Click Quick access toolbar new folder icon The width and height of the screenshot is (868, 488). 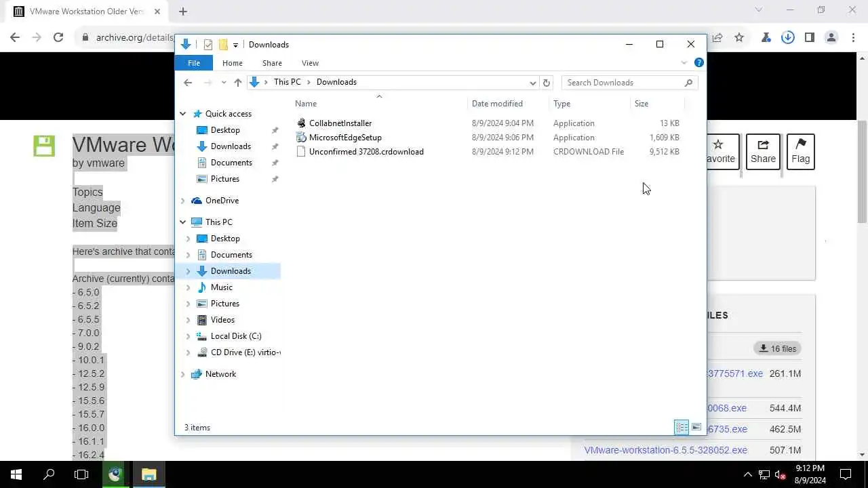222,45
